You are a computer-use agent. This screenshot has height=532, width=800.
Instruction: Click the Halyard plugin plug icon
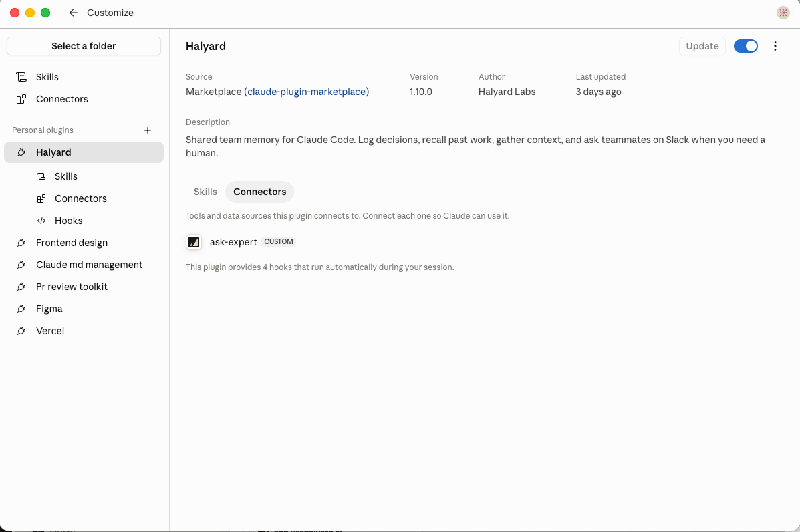click(21, 152)
